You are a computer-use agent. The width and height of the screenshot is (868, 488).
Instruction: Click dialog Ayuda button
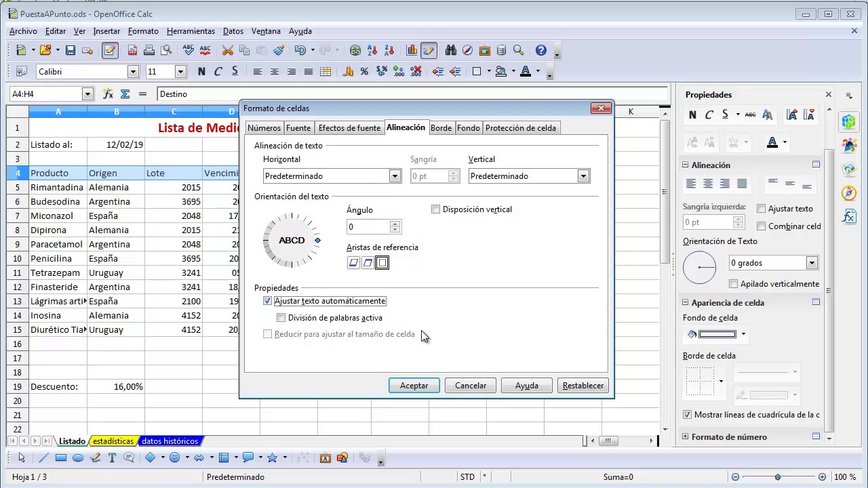tap(527, 386)
